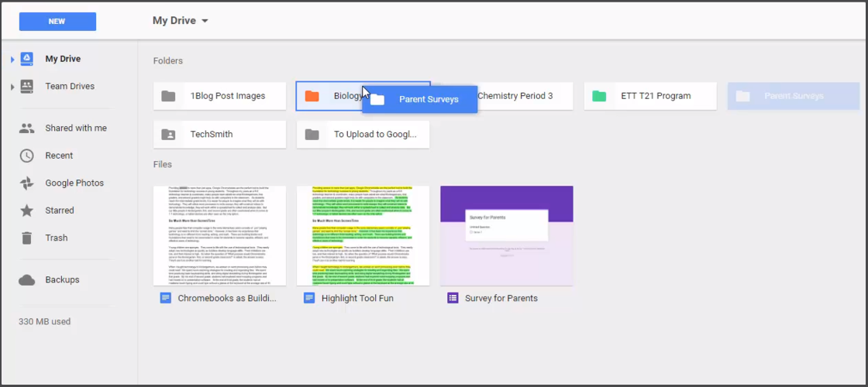Click the Files section heading
The image size is (868, 387).
pyautogui.click(x=163, y=165)
